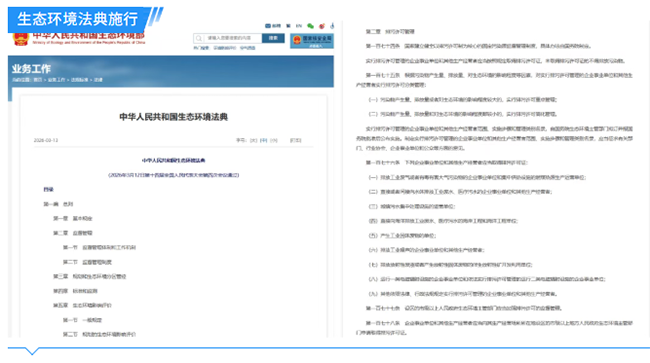Switch site language to EN
The width and height of the screenshot is (650, 363).
tap(298, 26)
